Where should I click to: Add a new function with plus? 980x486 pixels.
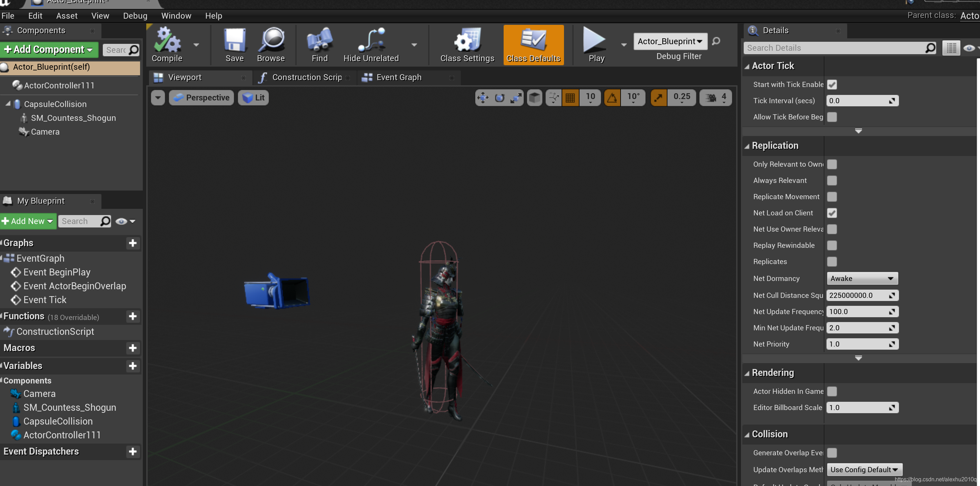[132, 317]
